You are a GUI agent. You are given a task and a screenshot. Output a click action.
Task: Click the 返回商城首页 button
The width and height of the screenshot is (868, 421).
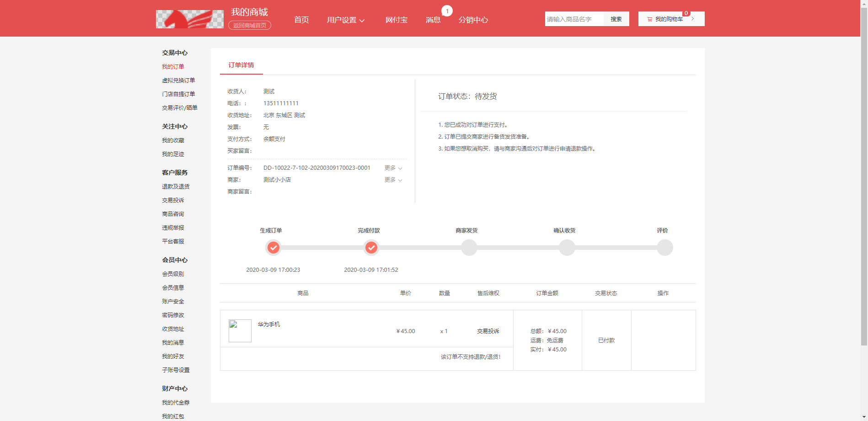click(x=250, y=25)
